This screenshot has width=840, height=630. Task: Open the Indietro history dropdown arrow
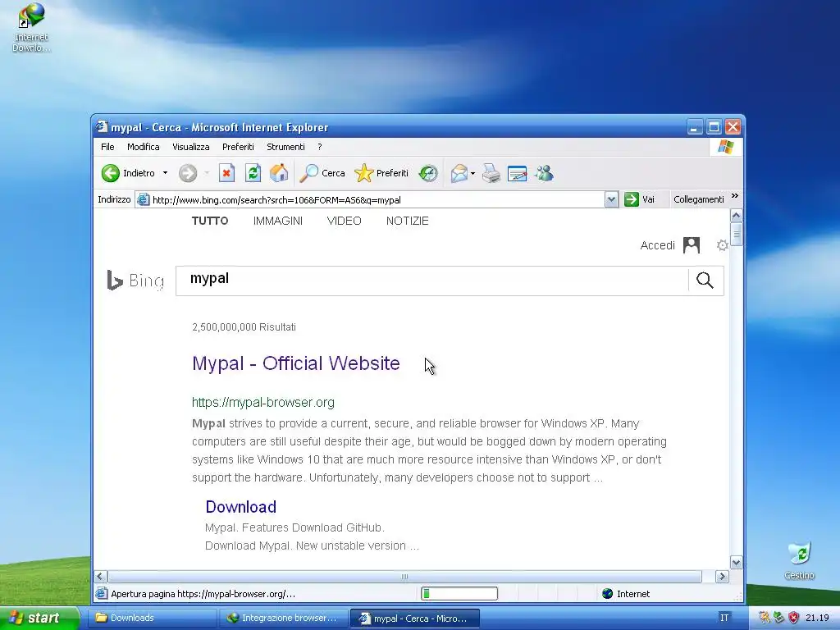(165, 173)
